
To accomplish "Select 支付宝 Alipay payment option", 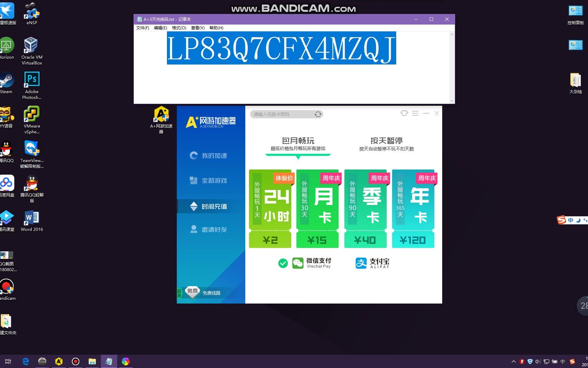I will point(372,263).
